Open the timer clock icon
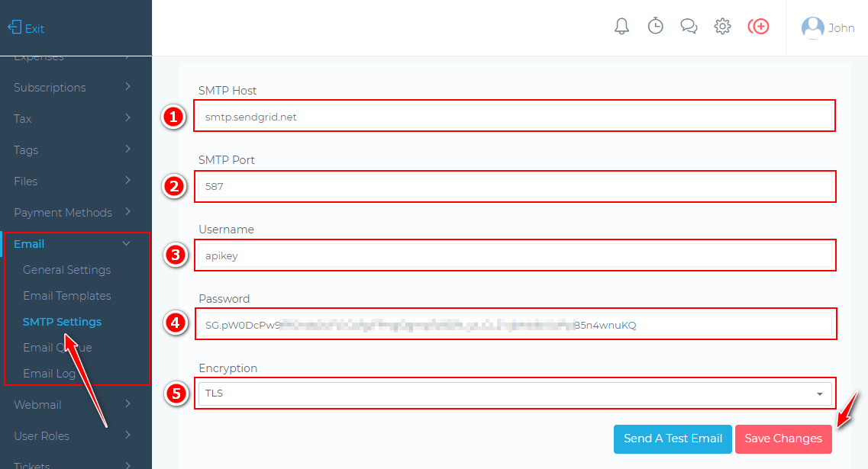 coord(655,27)
